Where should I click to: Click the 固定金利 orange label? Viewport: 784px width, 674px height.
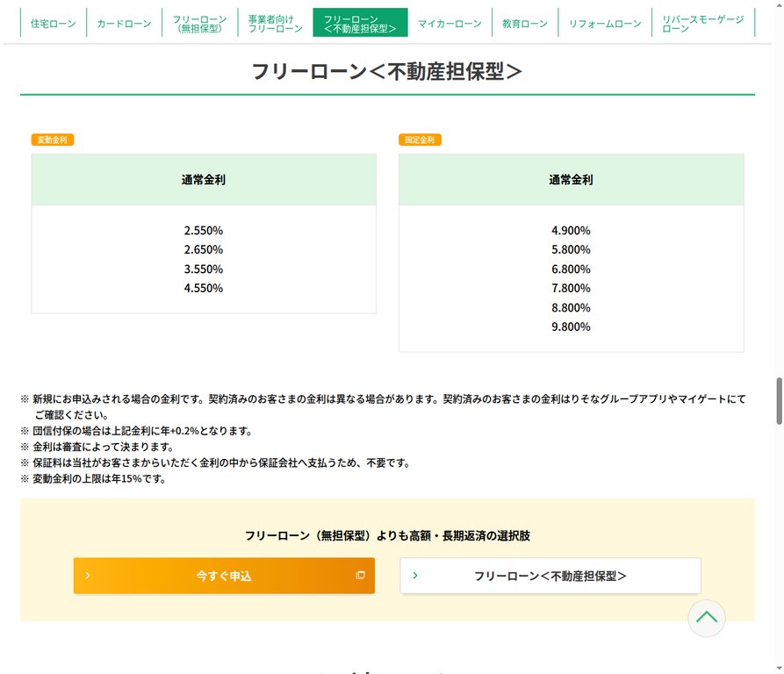(420, 140)
